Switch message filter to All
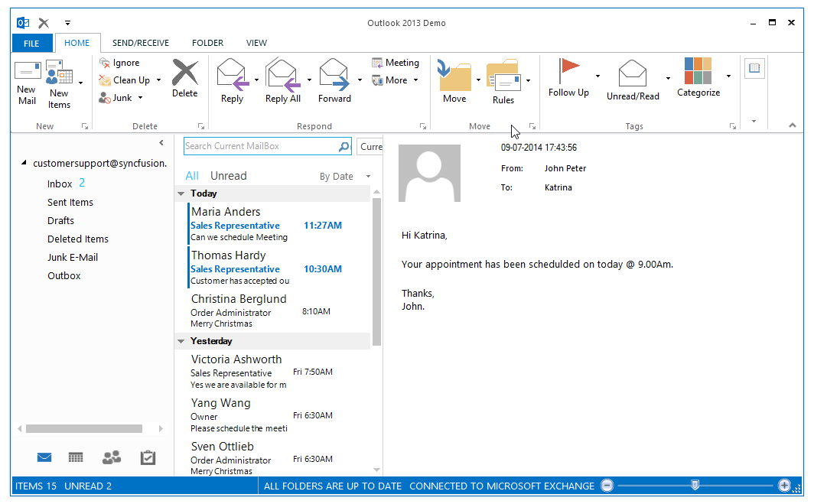The width and height of the screenshot is (814, 504). coord(192,176)
